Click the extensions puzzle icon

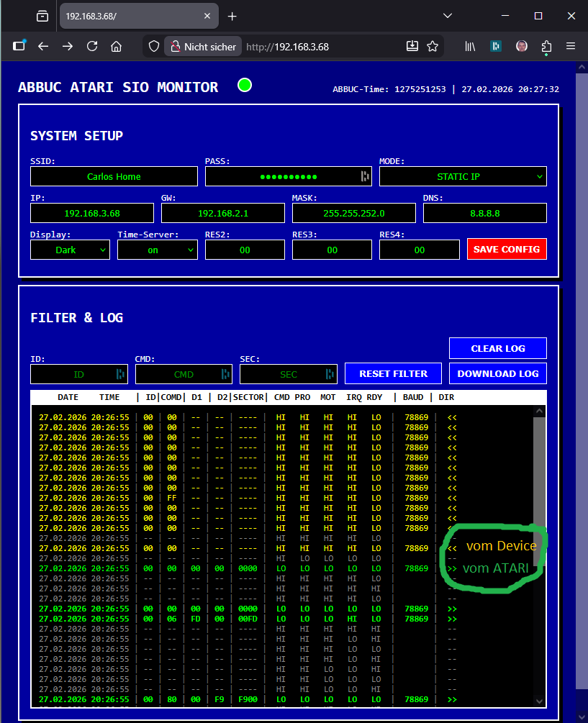pyautogui.click(x=546, y=46)
